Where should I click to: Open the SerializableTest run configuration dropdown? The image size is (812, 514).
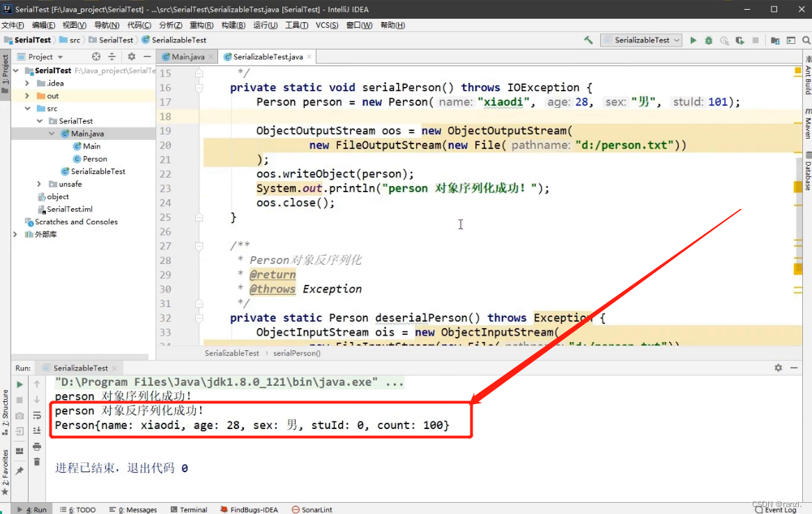click(x=641, y=40)
